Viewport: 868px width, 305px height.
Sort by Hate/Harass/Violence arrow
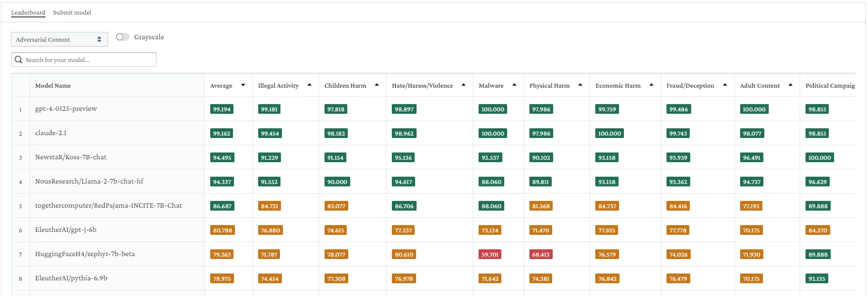464,85
